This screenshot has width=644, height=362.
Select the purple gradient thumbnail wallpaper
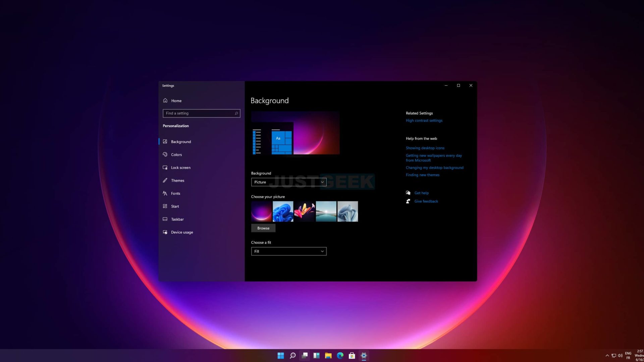(x=261, y=211)
